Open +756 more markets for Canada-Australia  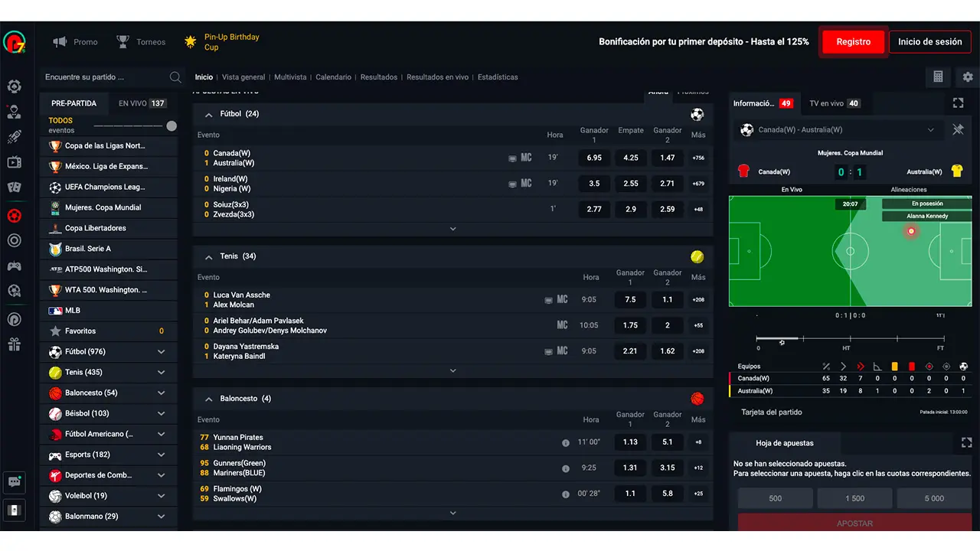pyautogui.click(x=698, y=158)
